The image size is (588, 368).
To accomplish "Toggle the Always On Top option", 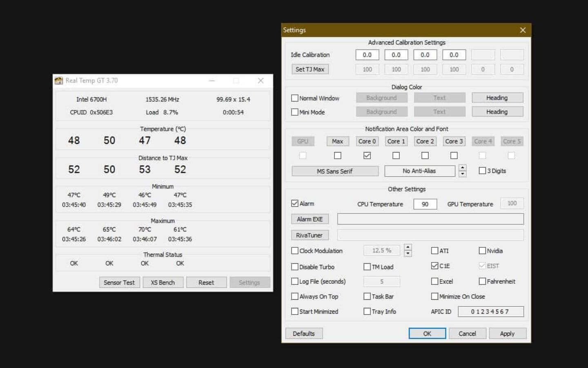I will point(295,296).
